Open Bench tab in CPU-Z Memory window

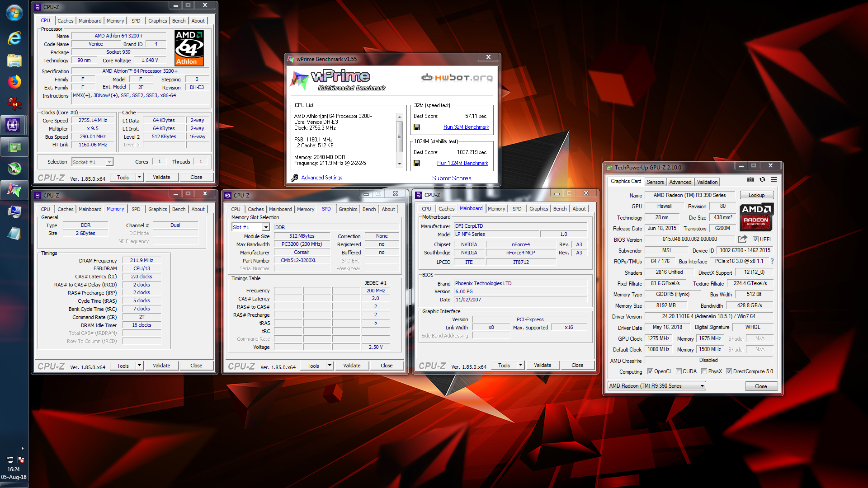179,209
